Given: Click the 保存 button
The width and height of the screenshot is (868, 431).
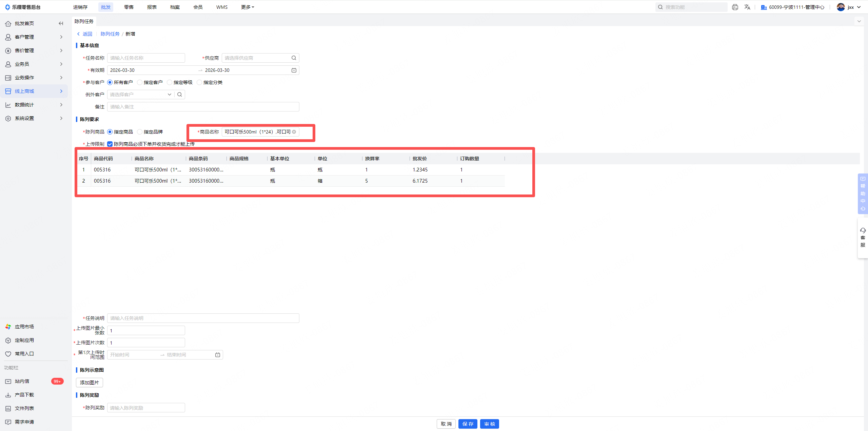Looking at the screenshot, I should click(468, 424).
